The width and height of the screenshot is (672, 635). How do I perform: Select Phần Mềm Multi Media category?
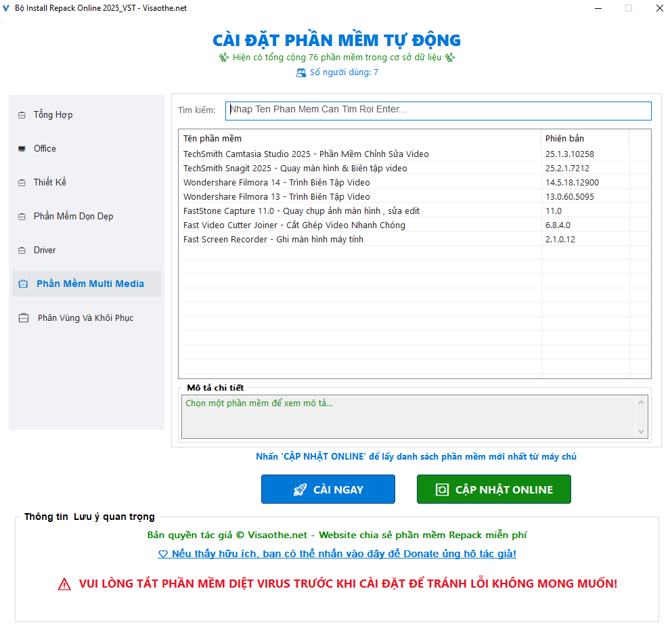pos(87,284)
